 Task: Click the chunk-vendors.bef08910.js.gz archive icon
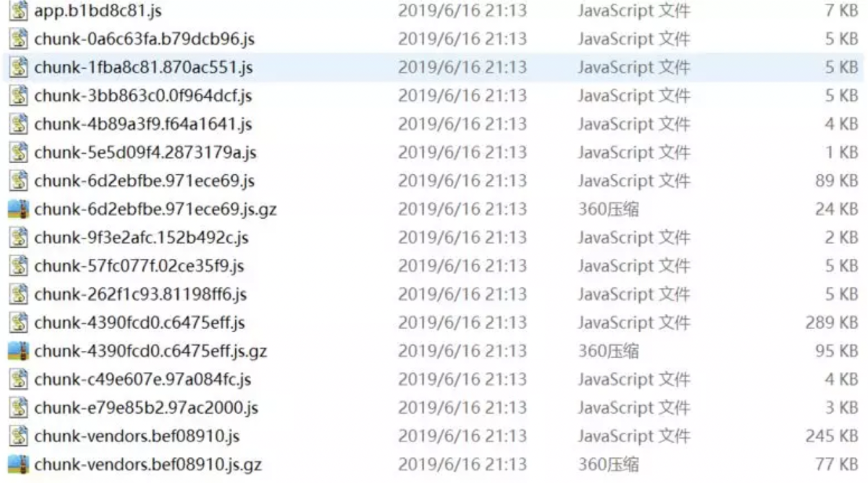click(18, 465)
